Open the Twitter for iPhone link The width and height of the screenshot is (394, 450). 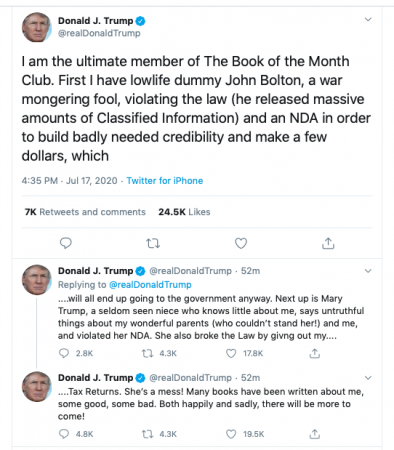click(165, 181)
